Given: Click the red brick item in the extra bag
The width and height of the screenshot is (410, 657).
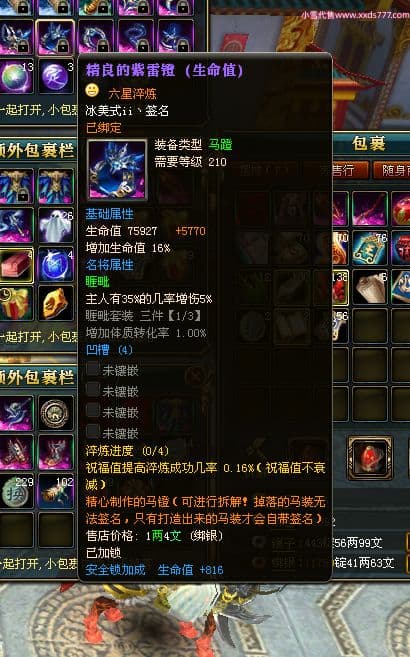Looking at the screenshot, I should pyautogui.click(x=16, y=265).
